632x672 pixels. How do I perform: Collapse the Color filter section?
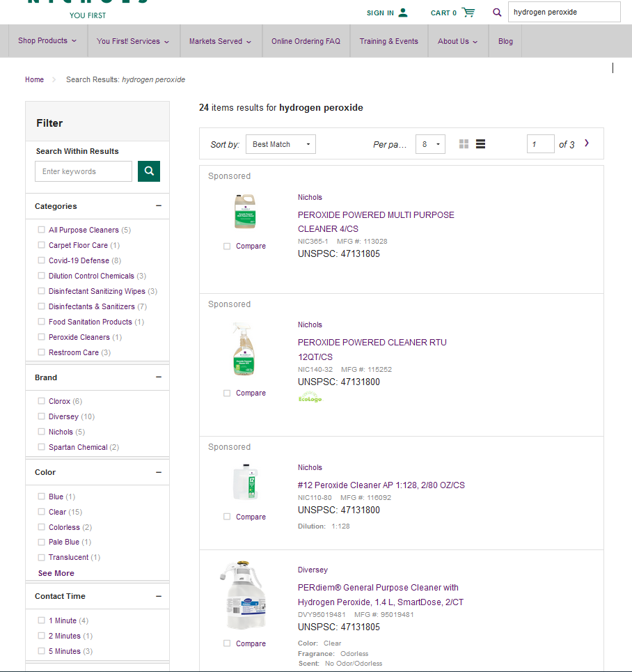159,472
